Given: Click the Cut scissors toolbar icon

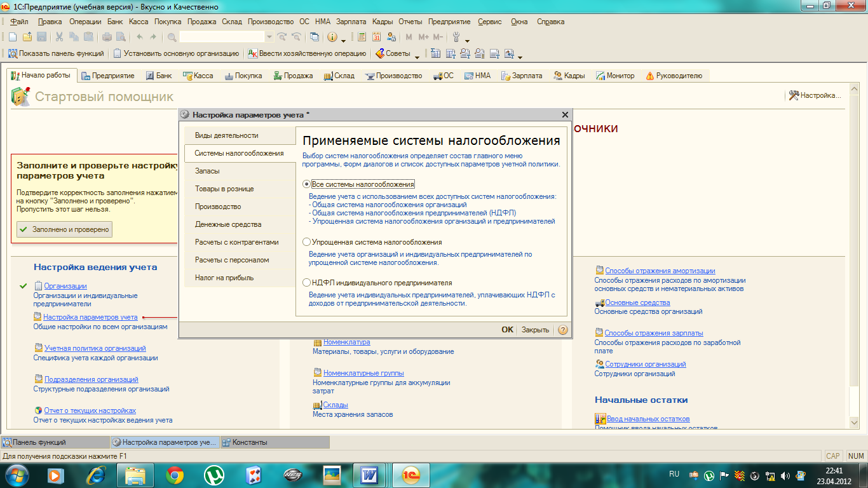Looking at the screenshot, I should pos(59,37).
